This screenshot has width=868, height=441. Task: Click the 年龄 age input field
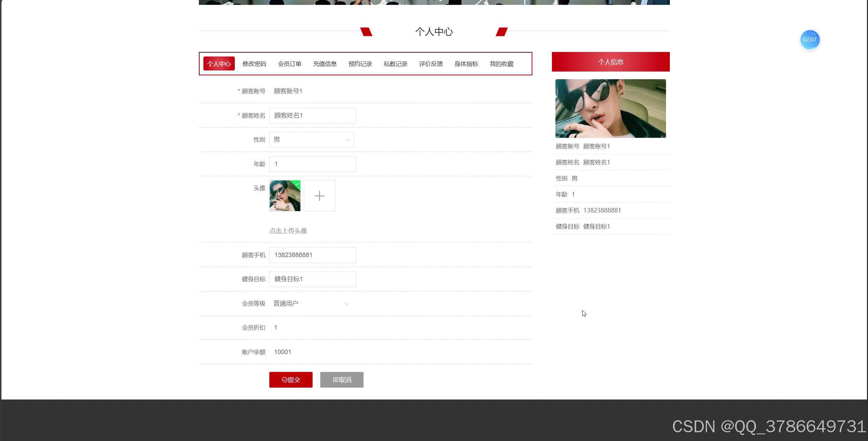pos(312,164)
